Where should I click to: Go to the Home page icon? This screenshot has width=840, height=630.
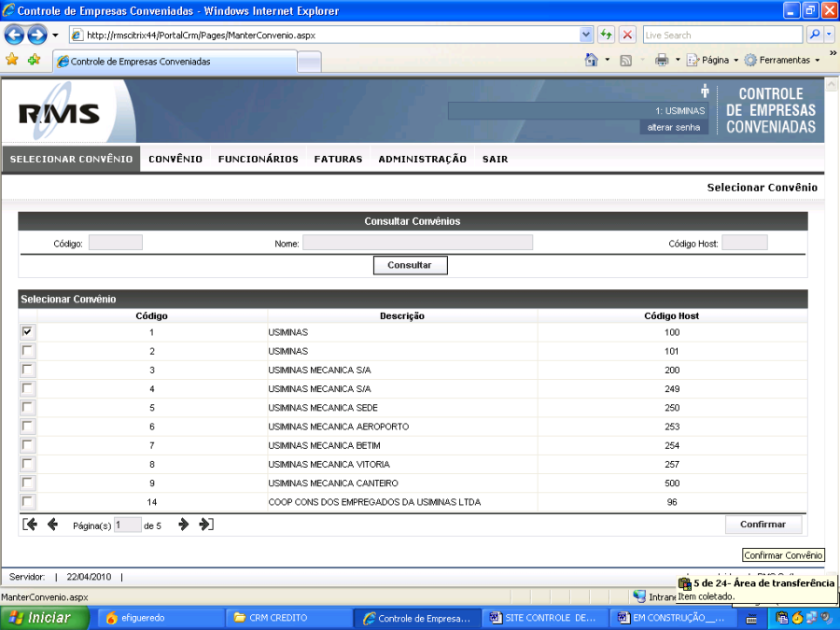(592, 60)
